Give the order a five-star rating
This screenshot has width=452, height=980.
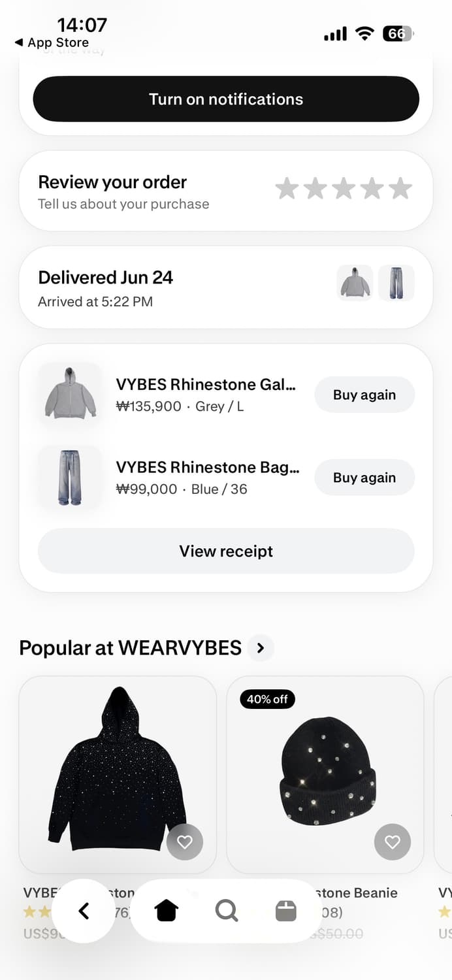(400, 188)
